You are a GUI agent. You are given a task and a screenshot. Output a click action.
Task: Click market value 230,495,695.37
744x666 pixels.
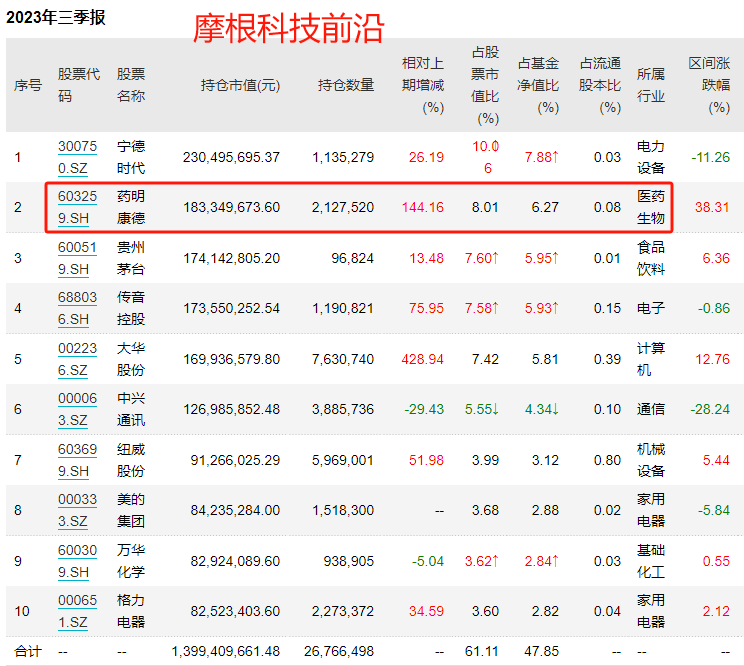(232, 157)
